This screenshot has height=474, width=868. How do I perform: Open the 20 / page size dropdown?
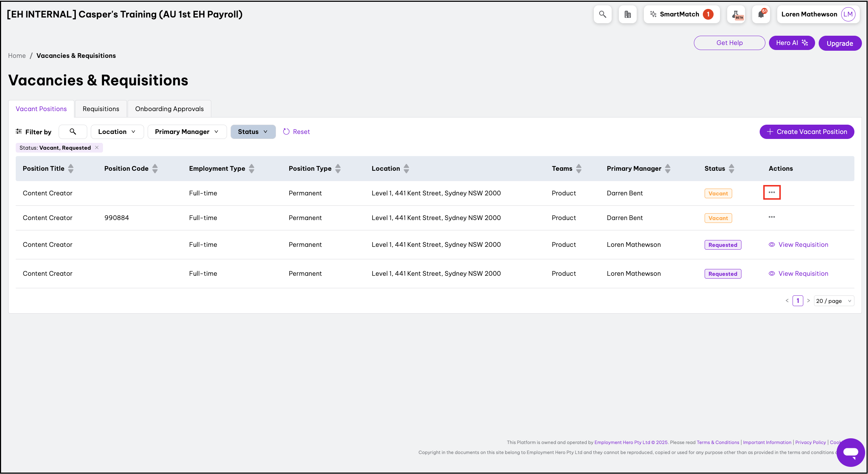point(834,301)
